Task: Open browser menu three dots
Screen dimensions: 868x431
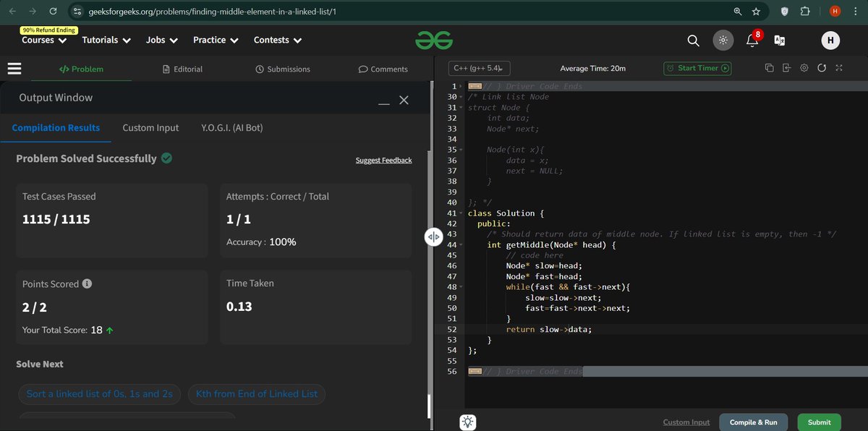Action: pos(856,12)
